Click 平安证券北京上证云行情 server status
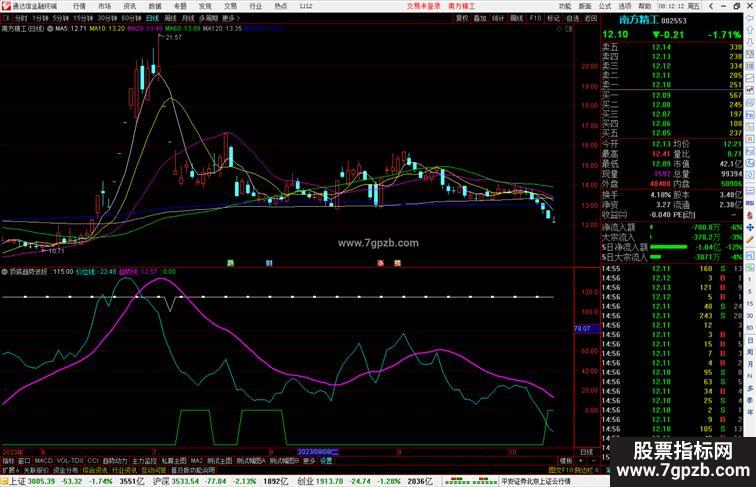Image resolution: width=756 pixels, height=487 pixels. [535, 481]
